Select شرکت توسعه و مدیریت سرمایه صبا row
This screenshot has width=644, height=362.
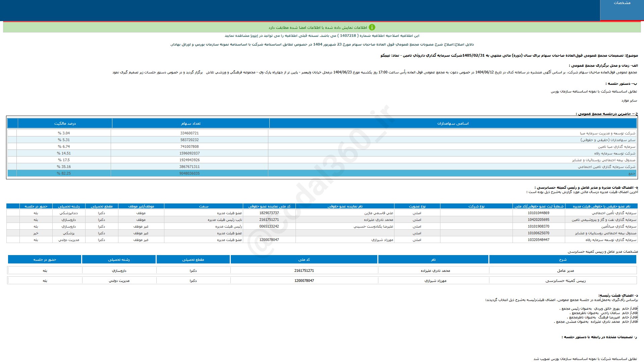(607, 133)
